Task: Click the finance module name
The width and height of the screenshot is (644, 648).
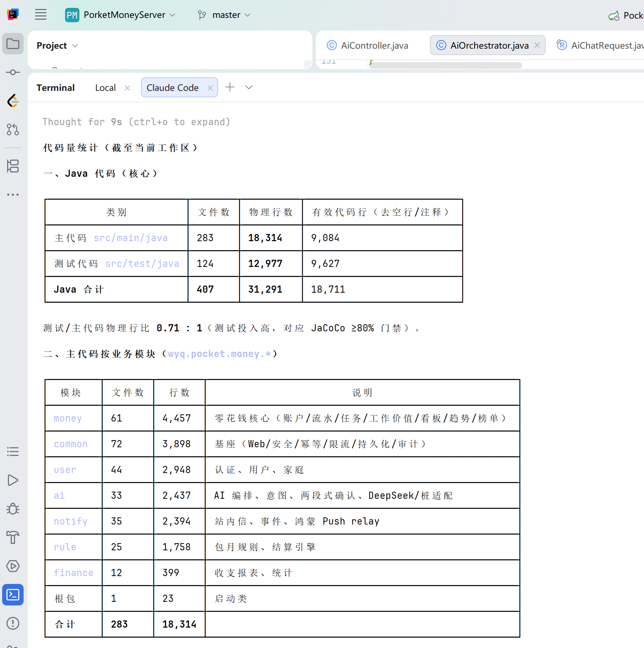Action: click(74, 573)
